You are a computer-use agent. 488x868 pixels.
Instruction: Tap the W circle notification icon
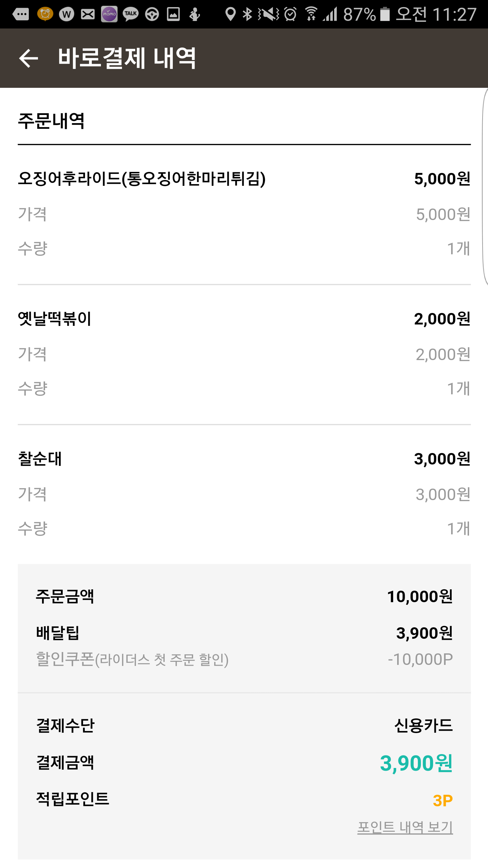point(66,14)
